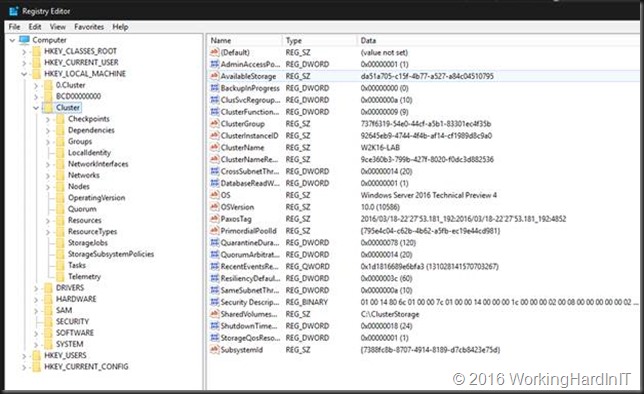
Task: Click the Quorum folder icon
Action: pos(61,209)
